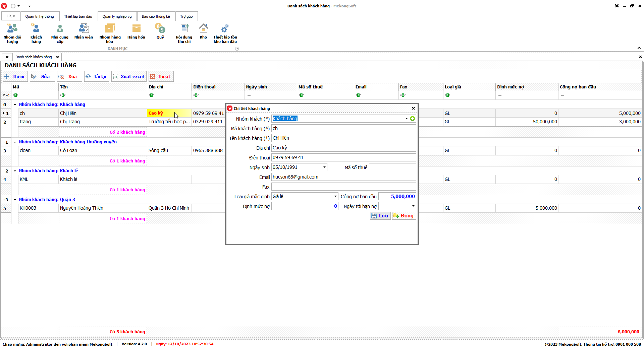Click the Lưu save button

(x=380, y=216)
